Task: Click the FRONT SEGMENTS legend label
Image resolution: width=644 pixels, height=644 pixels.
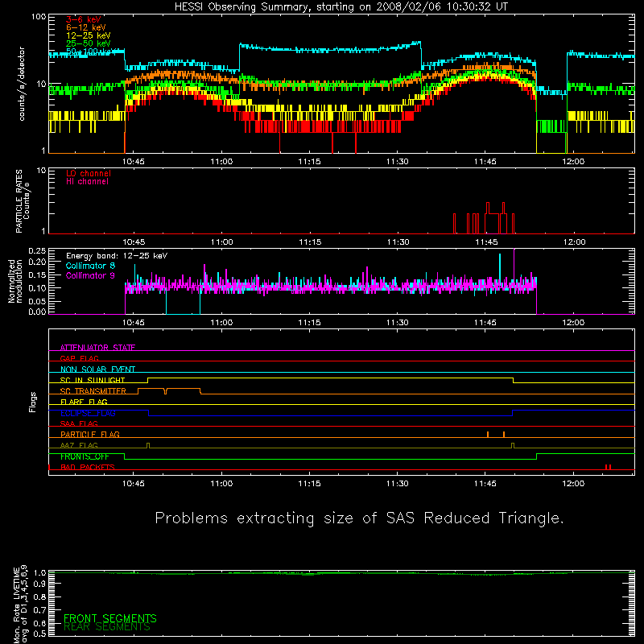Action: [x=110, y=618]
